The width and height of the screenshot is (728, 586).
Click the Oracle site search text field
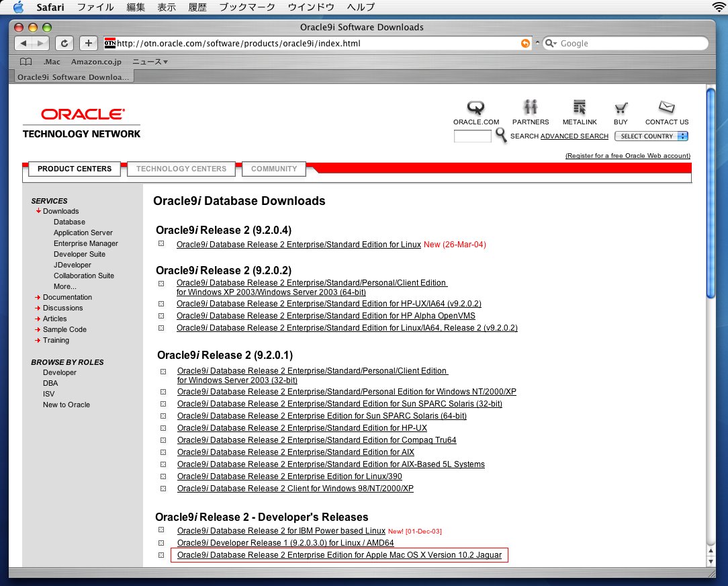(x=472, y=136)
